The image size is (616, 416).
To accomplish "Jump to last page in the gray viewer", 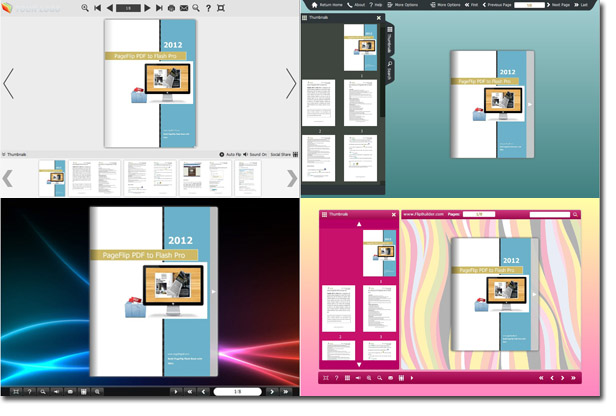I will click(x=159, y=8).
